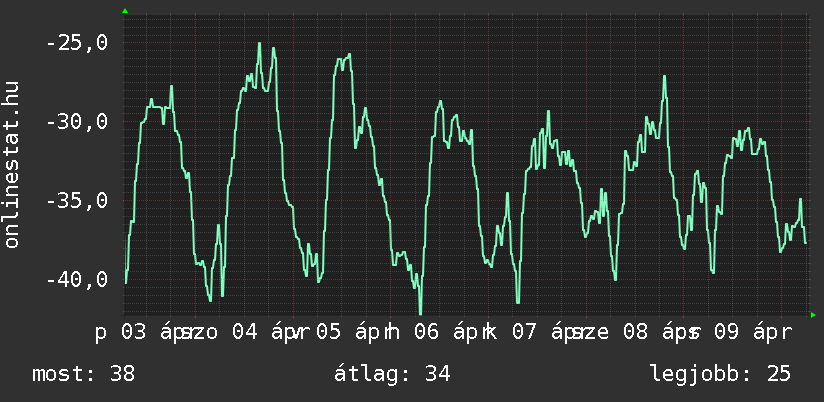Click the lowest dip of the graph line
Screen dimensions: 824x402
tap(420, 313)
